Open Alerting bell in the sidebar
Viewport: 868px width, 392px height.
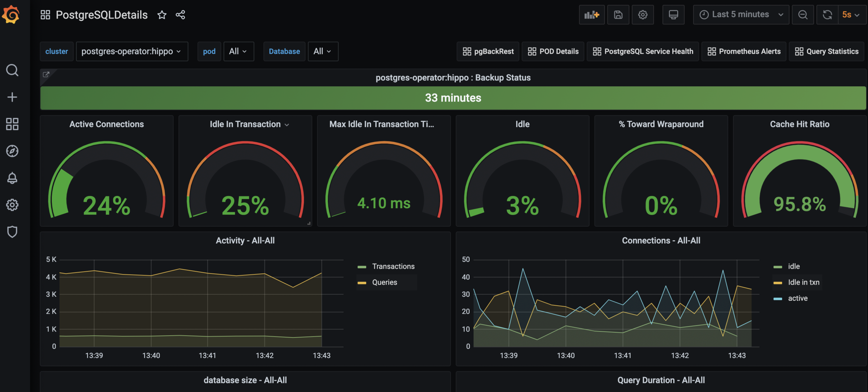12,178
